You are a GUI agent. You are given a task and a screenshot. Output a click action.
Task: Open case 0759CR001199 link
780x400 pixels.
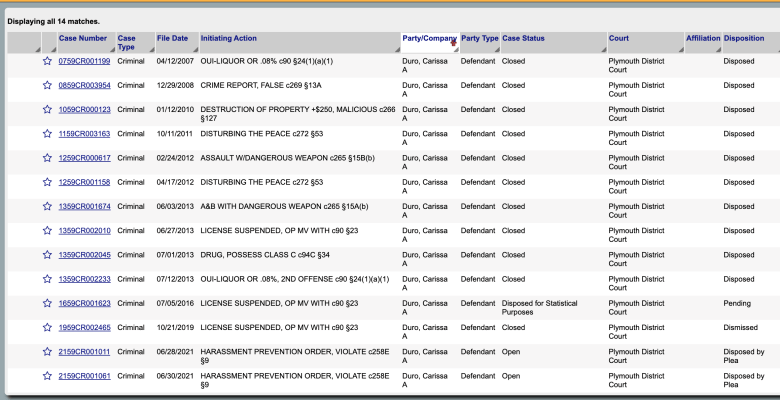click(x=85, y=61)
